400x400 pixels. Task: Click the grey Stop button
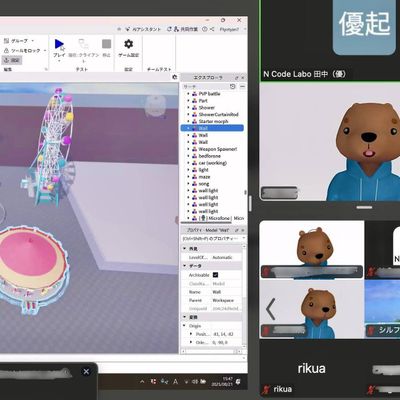106,44
